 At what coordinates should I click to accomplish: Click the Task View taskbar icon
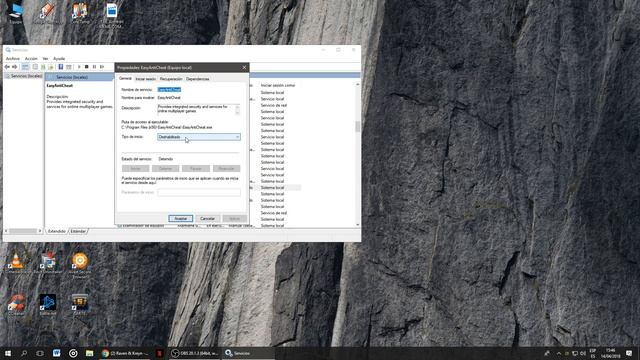click(40, 353)
